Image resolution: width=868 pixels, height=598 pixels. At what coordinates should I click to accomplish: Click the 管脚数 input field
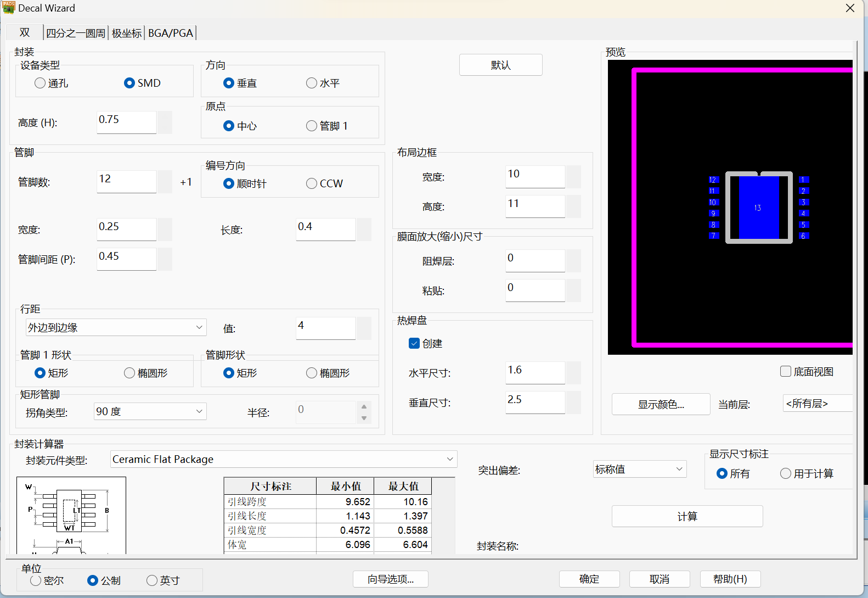(127, 181)
